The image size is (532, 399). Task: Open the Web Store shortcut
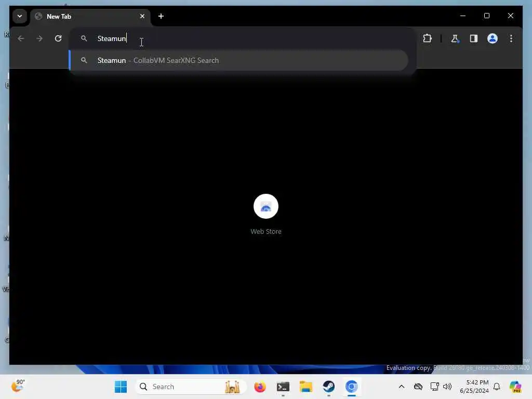pos(266,215)
